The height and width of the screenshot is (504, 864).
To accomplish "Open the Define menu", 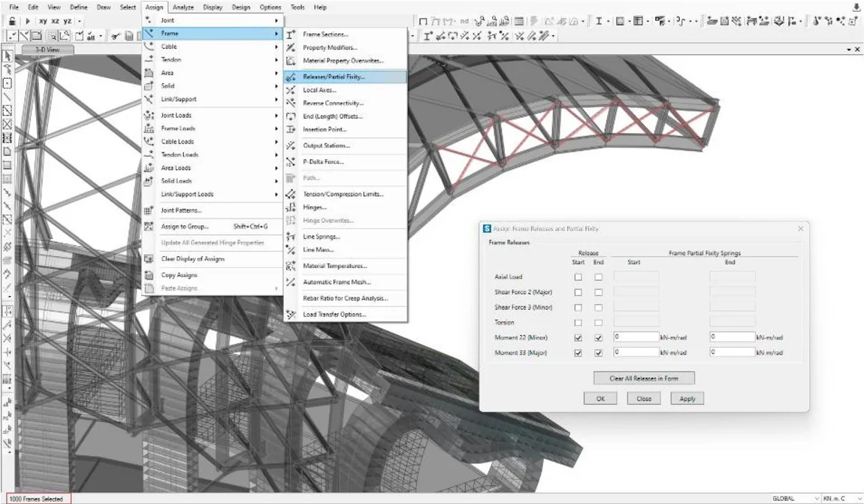I will (x=79, y=8).
